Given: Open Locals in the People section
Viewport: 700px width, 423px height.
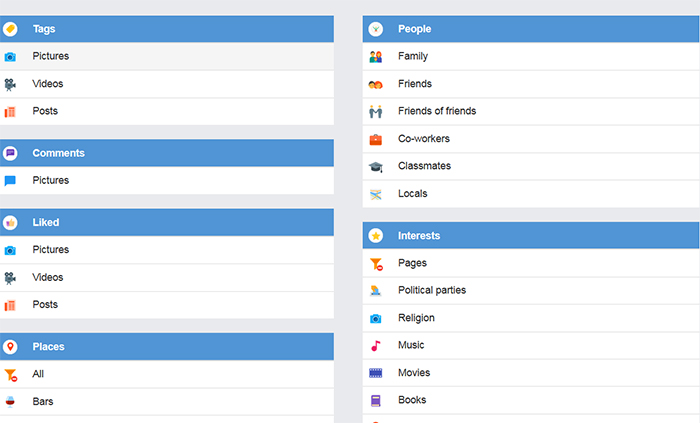Looking at the screenshot, I should pyautogui.click(x=412, y=193).
